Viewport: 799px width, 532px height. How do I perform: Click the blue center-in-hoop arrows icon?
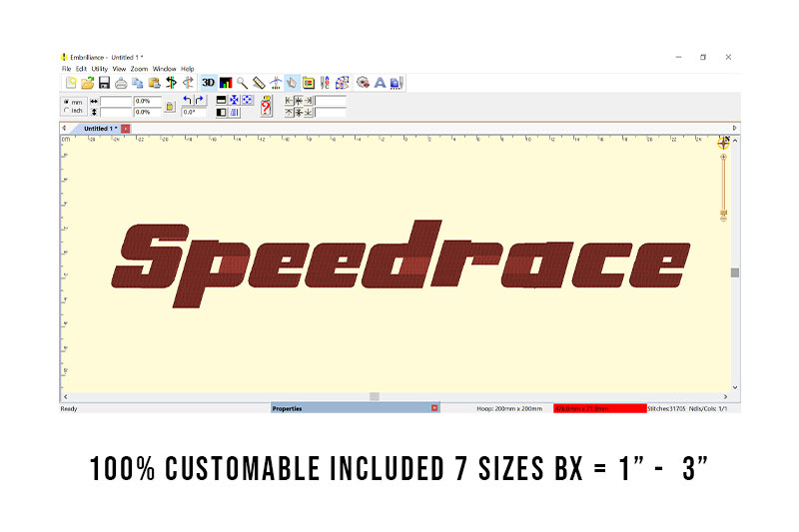(234, 100)
